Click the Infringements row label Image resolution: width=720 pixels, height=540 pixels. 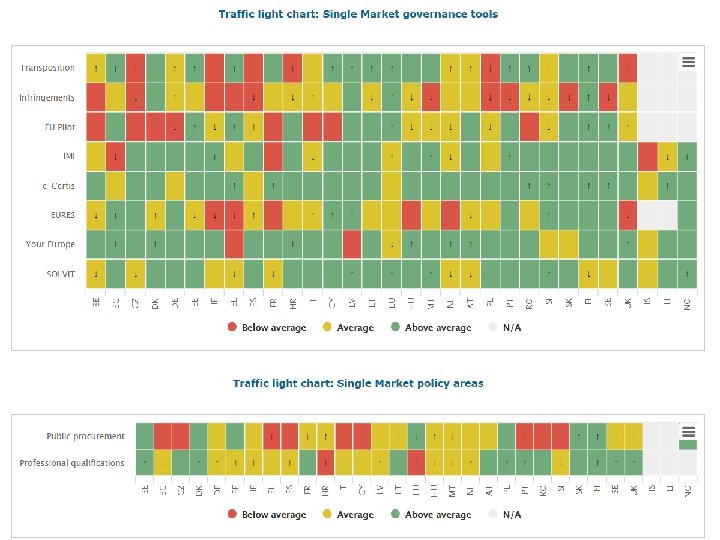pyautogui.click(x=47, y=98)
